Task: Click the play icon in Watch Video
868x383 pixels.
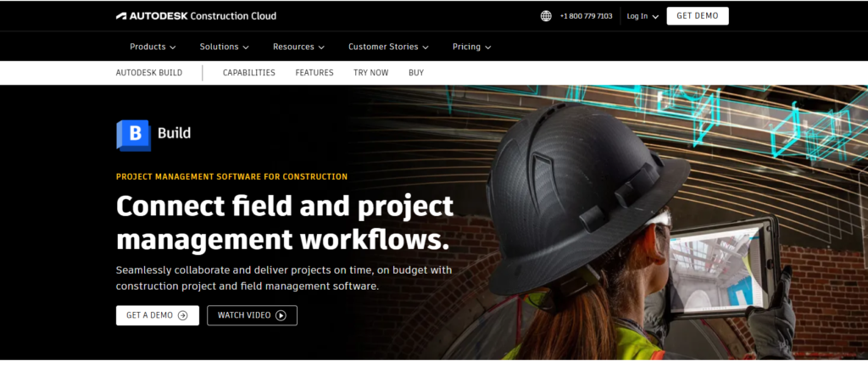Action: (x=281, y=315)
